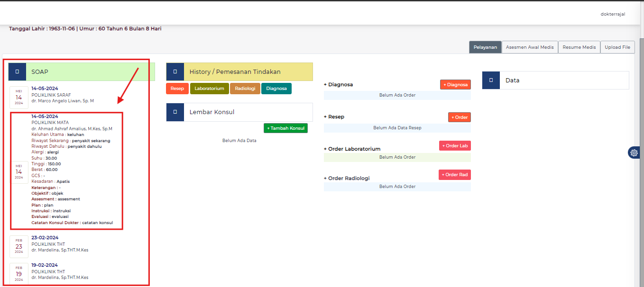The height and width of the screenshot is (287, 644).
Task: Switch to the Asesmen Awal Medis tab
Action: tap(530, 47)
